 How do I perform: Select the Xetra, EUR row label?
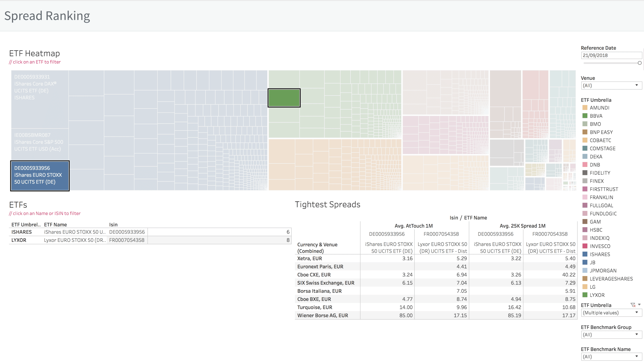310,258
